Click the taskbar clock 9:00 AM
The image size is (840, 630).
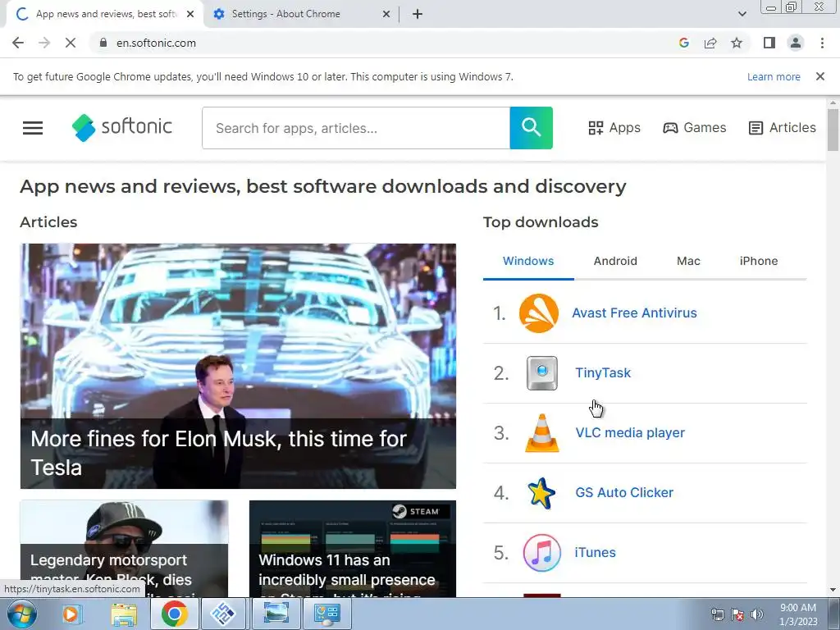[x=798, y=614]
